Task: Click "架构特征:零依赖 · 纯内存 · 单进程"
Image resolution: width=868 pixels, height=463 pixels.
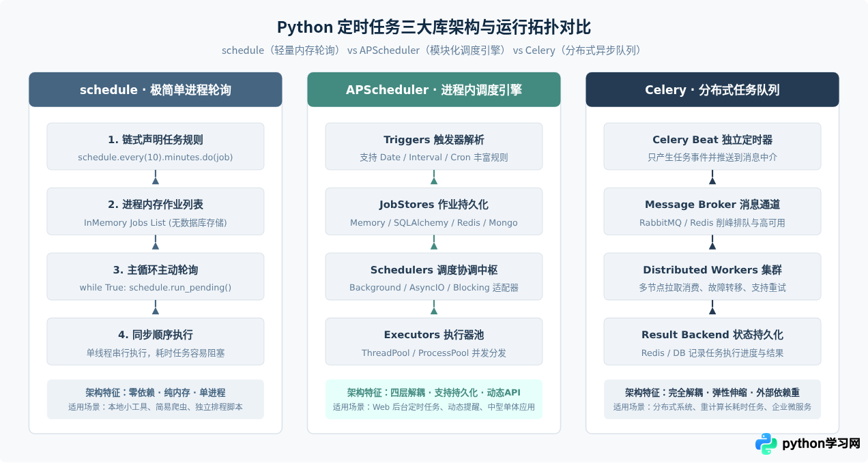Action: 156,393
